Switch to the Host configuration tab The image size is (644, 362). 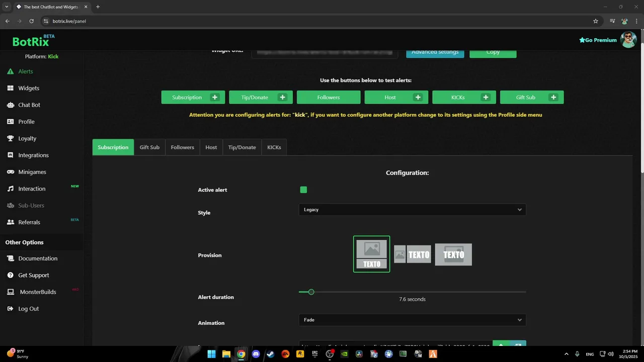coord(211,147)
